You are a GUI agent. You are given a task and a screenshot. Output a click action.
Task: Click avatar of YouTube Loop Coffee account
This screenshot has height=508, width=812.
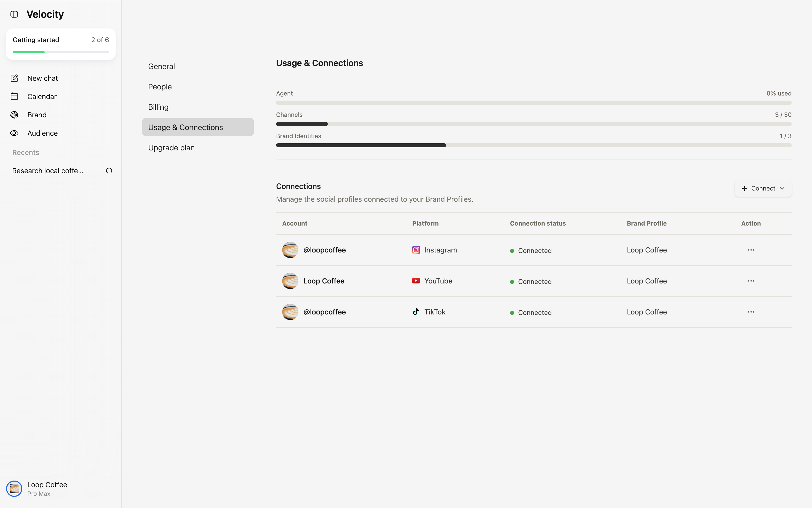(x=290, y=281)
